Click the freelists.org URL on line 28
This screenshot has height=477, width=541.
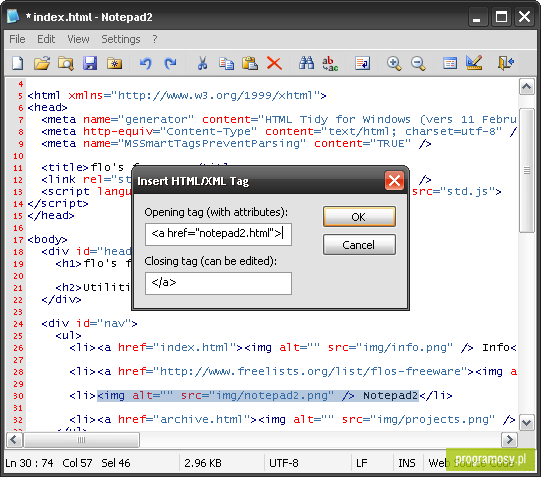(309, 371)
